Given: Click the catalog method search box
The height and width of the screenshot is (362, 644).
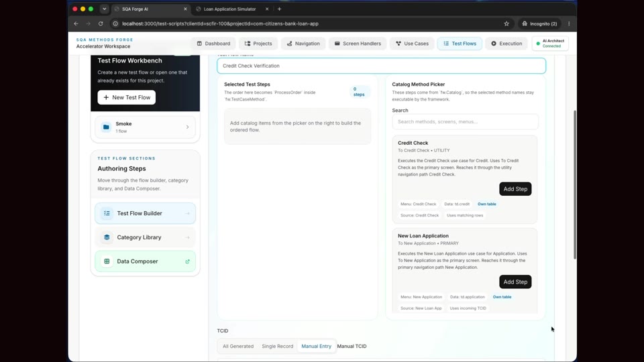Looking at the screenshot, I should [x=465, y=121].
